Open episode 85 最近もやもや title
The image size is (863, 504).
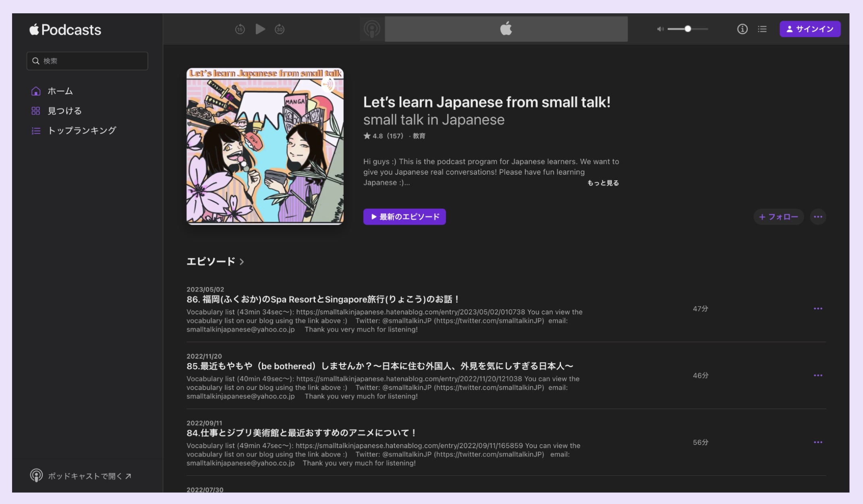pos(380,366)
